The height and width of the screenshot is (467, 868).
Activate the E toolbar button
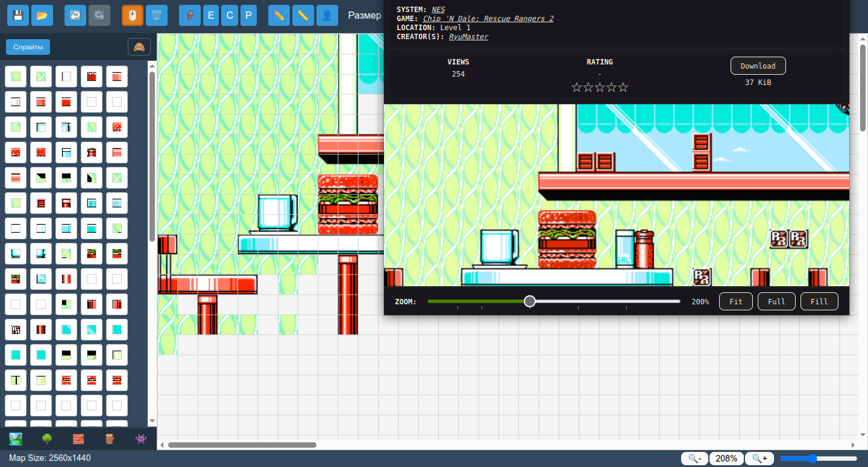click(x=210, y=15)
